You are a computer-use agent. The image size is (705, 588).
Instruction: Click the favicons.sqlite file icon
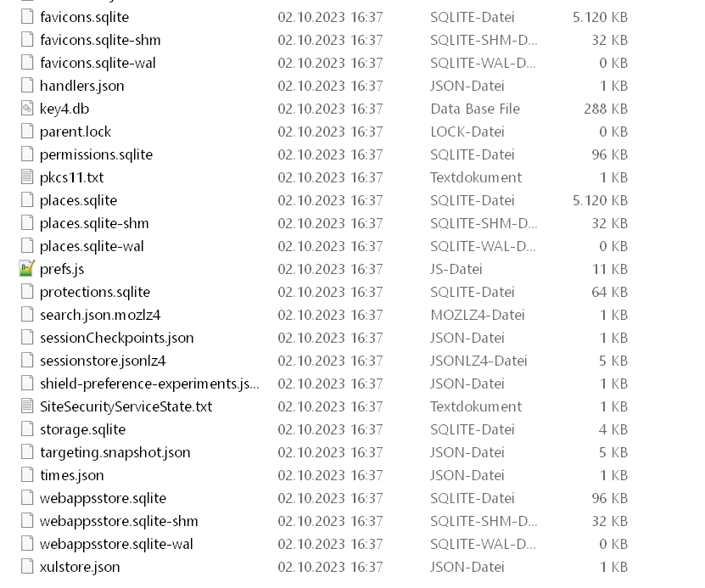(x=26, y=17)
